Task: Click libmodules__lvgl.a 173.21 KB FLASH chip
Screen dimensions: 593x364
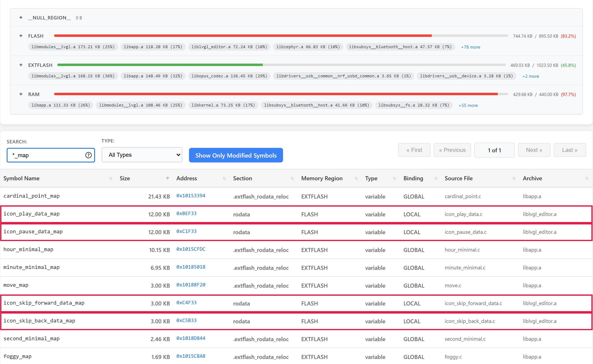Action: 73,47
